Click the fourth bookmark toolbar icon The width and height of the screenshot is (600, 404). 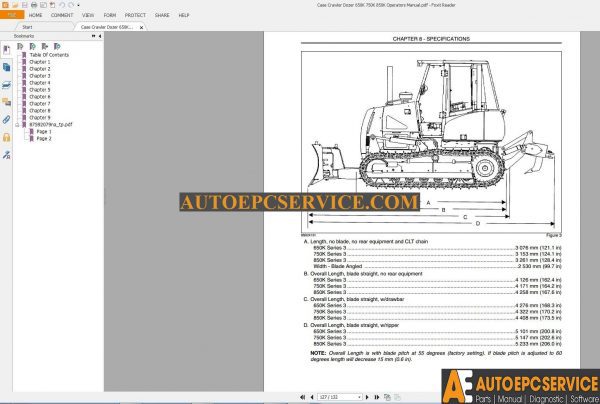[x=57, y=46]
